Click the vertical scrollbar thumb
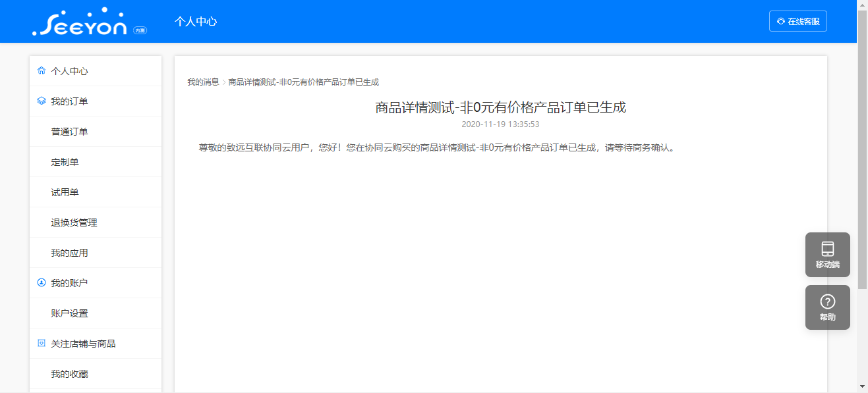 (862, 149)
